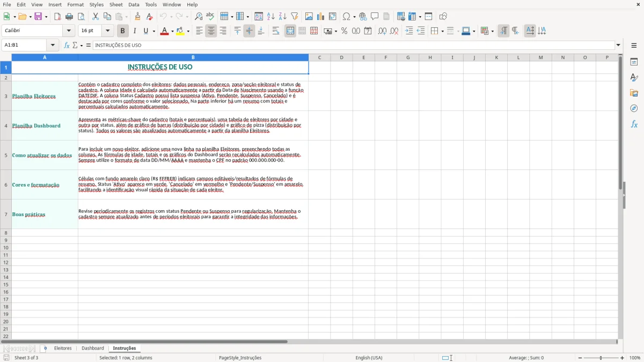644x362 pixels.
Task: Click Clear Direct Formatting icon
Action: 150,17
